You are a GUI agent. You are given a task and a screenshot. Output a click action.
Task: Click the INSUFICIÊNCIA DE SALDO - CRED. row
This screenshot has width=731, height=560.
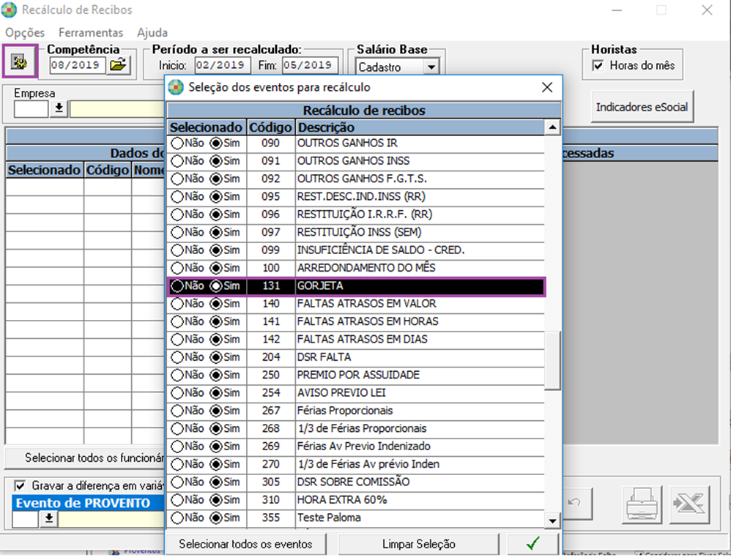[356, 250]
